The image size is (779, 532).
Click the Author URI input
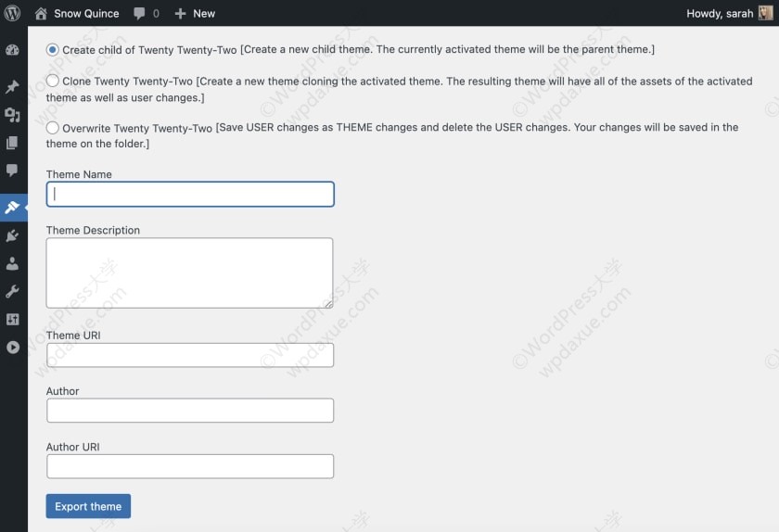[x=190, y=466]
